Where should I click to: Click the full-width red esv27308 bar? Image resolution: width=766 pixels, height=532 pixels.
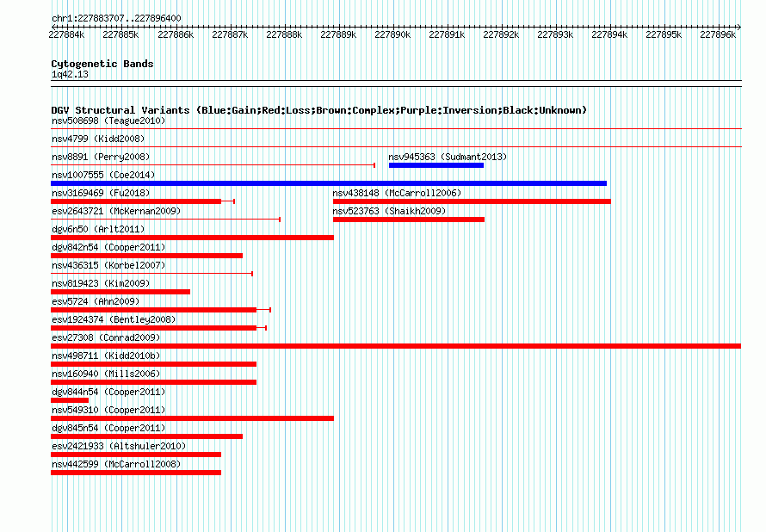396,346
